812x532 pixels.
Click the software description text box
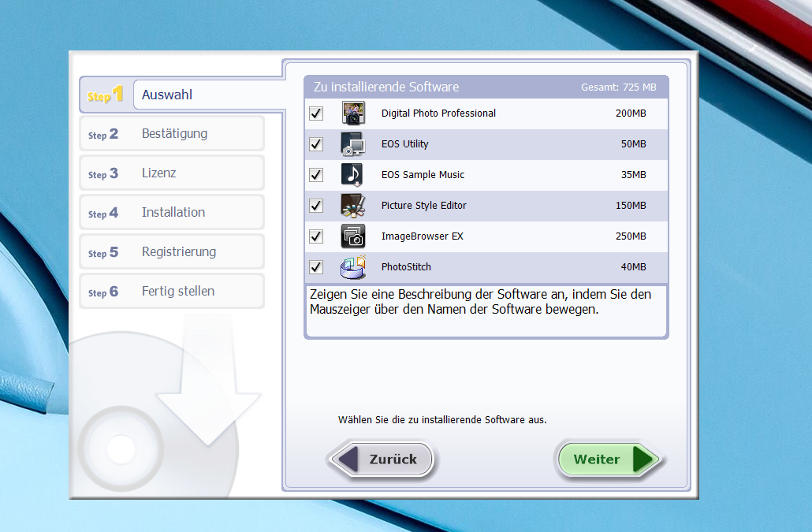(x=486, y=311)
